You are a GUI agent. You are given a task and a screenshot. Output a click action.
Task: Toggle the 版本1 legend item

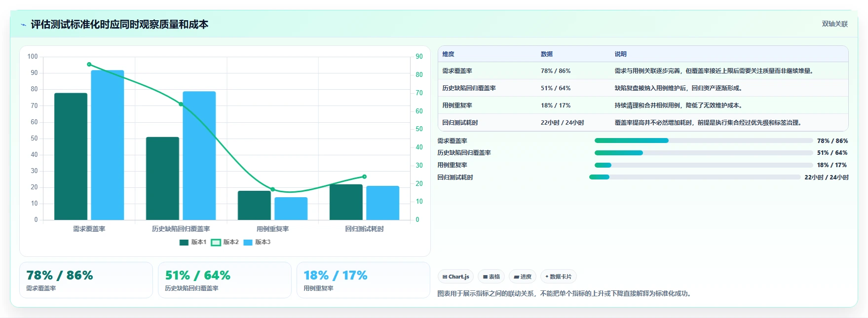pyautogui.click(x=193, y=242)
